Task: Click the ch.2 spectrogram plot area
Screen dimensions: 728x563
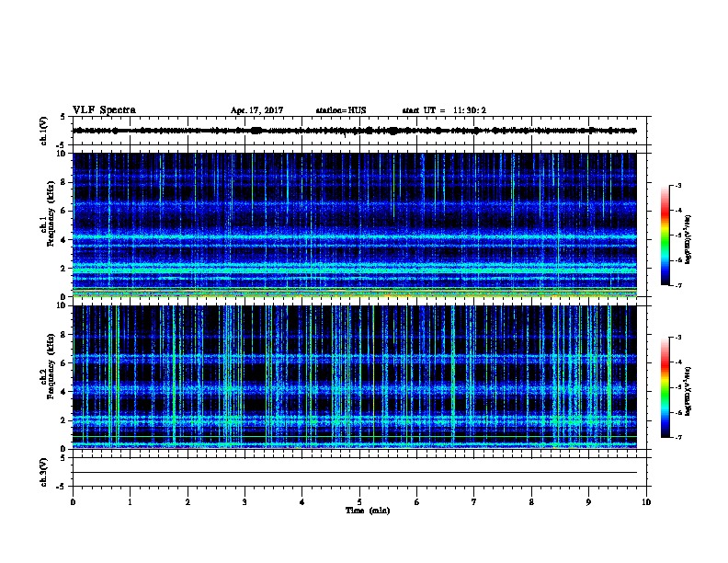Action: pos(355,377)
